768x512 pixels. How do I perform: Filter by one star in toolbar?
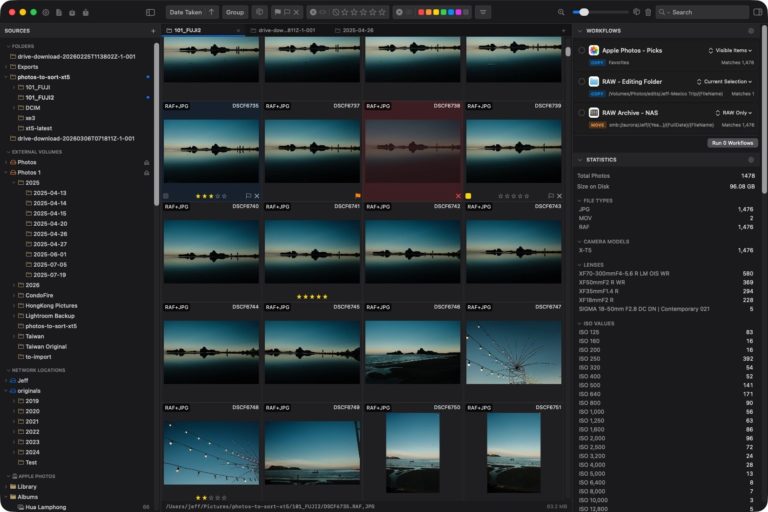[x=345, y=12]
